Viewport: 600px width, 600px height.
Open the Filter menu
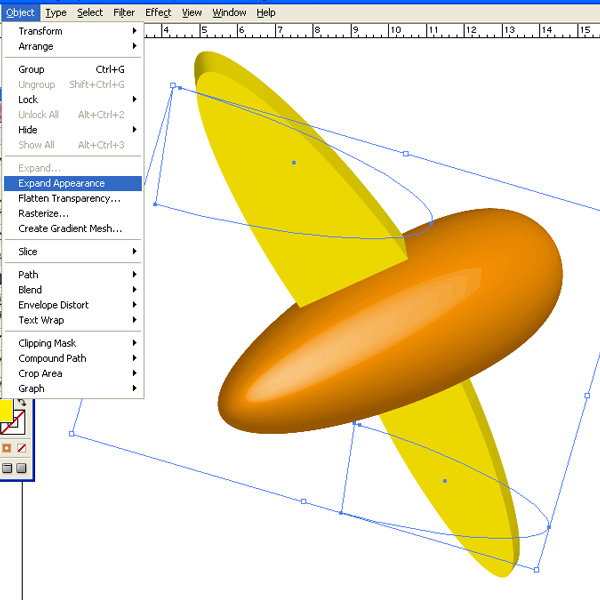[124, 13]
